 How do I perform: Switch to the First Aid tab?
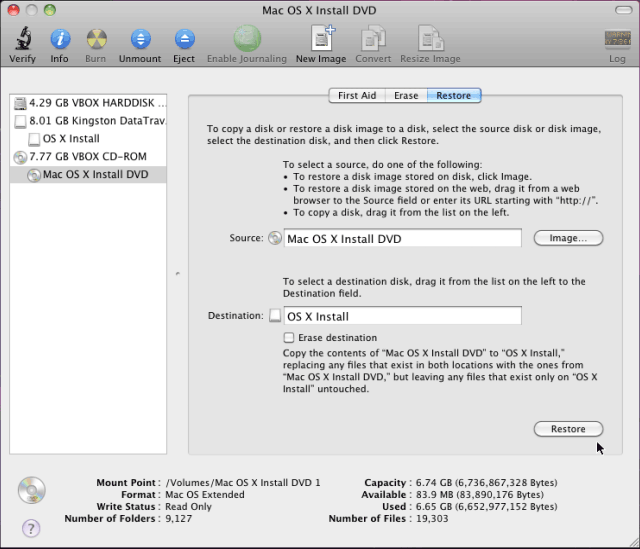click(357, 96)
